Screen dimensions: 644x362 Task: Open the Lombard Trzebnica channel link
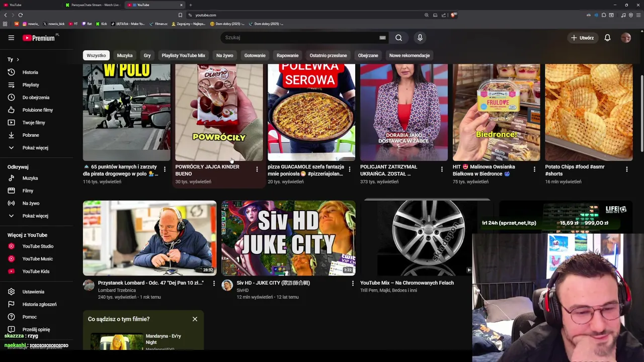point(117,291)
